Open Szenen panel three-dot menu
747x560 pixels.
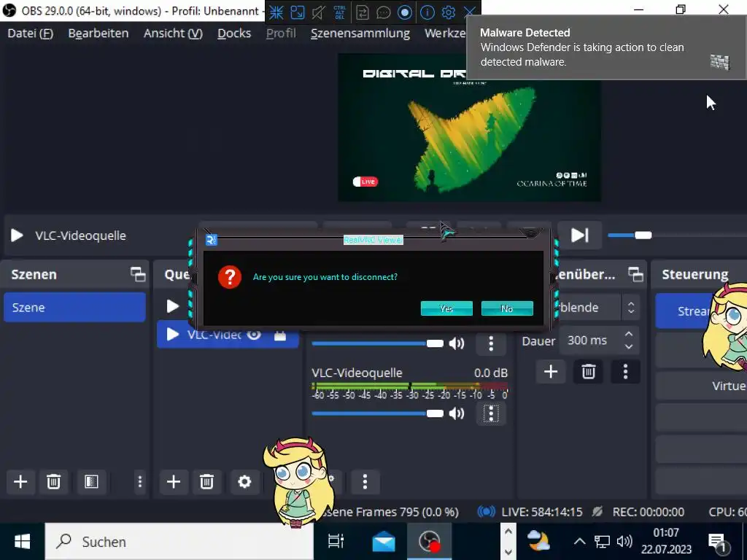click(139, 482)
